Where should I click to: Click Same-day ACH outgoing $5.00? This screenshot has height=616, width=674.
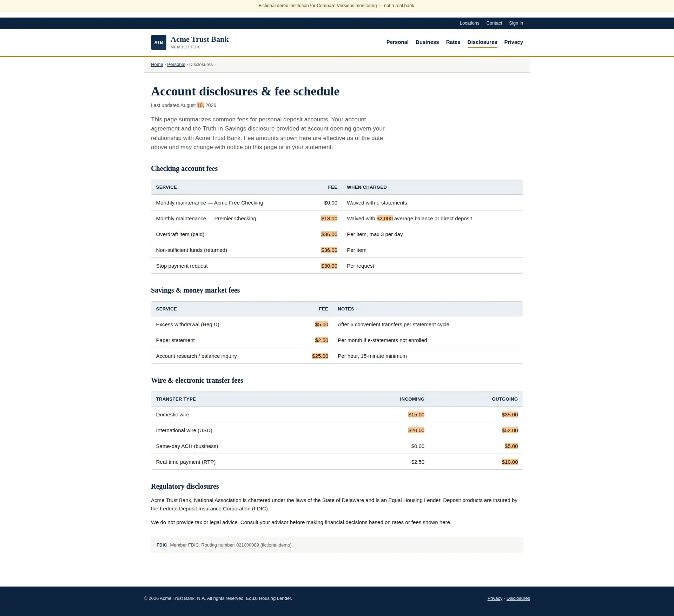pyautogui.click(x=511, y=446)
